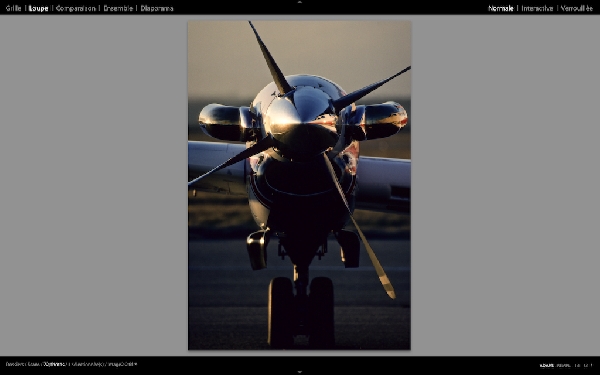The height and width of the screenshot is (375, 600).
Task: Set zoom to 1:1 ratio
Action: (x=577, y=365)
